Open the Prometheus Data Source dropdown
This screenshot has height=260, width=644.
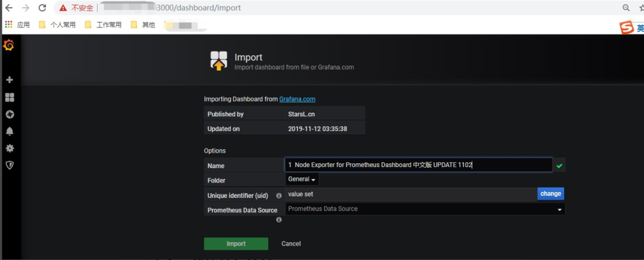pyautogui.click(x=425, y=209)
